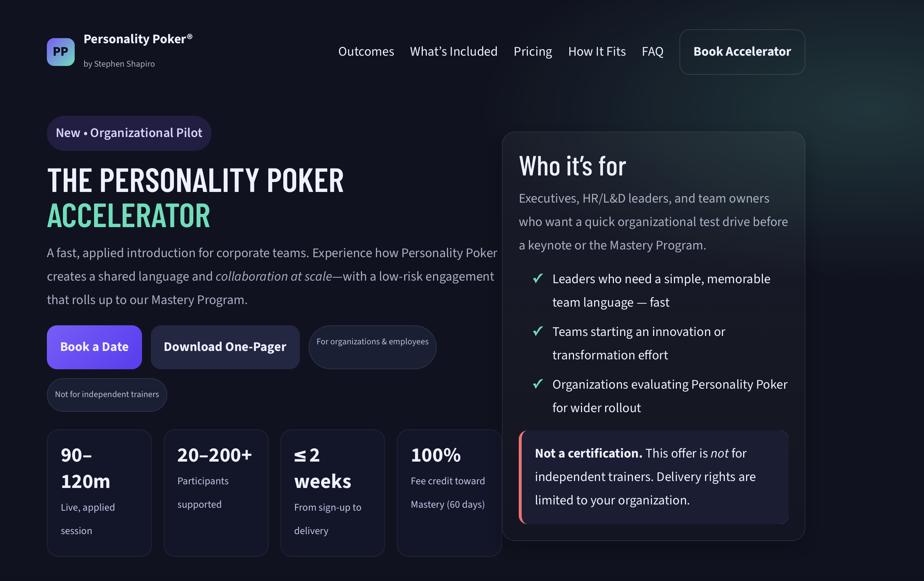The image size is (924, 581).
Task: Click the 'New • Organizational Pilot' badge
Action: coord(129,133)
